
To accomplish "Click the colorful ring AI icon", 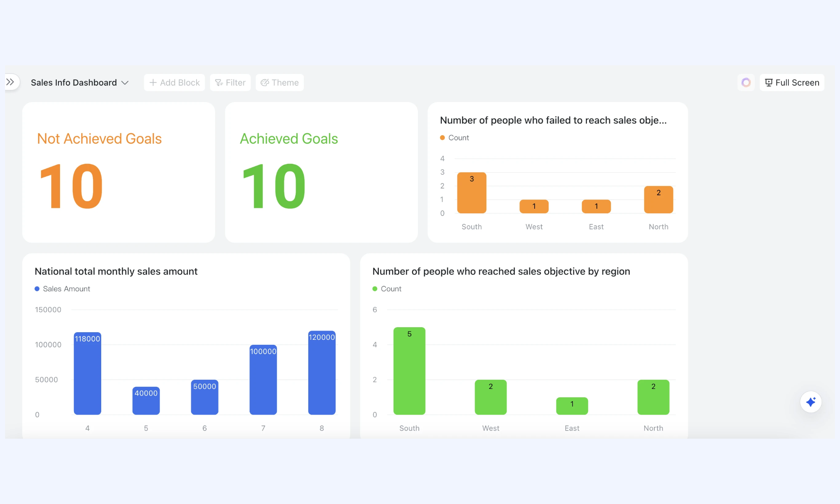I will [746, 83].
